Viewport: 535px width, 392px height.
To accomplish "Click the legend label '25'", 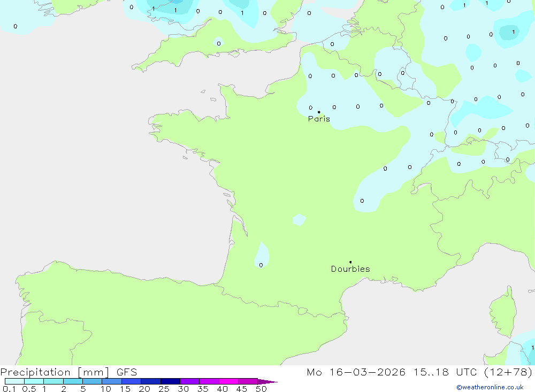I will (x=164, y=389).
